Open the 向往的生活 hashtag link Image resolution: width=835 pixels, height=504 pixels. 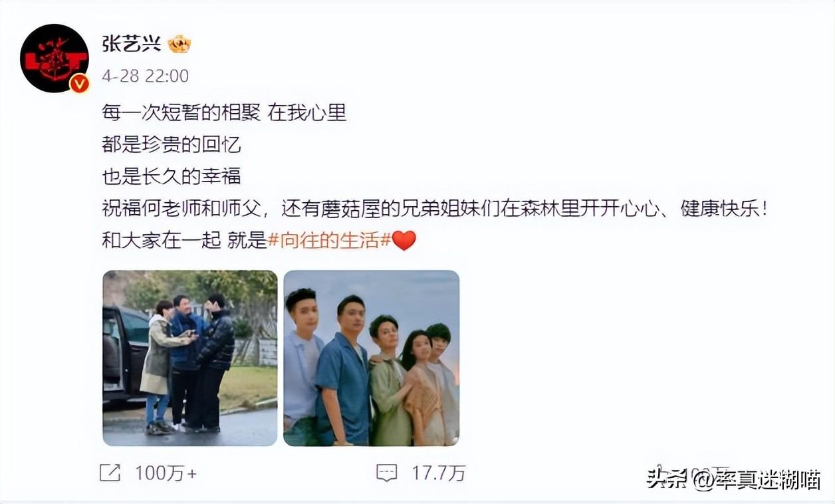[x=329, y=240]
